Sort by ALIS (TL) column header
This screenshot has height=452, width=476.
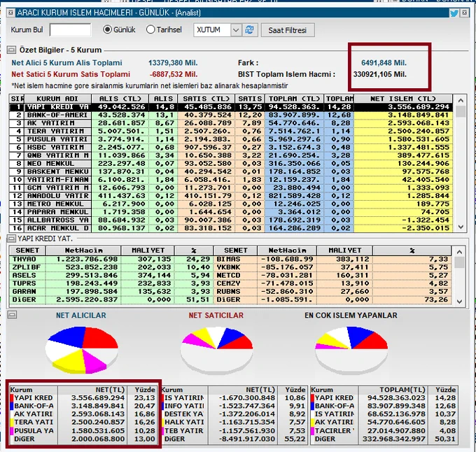120,99
